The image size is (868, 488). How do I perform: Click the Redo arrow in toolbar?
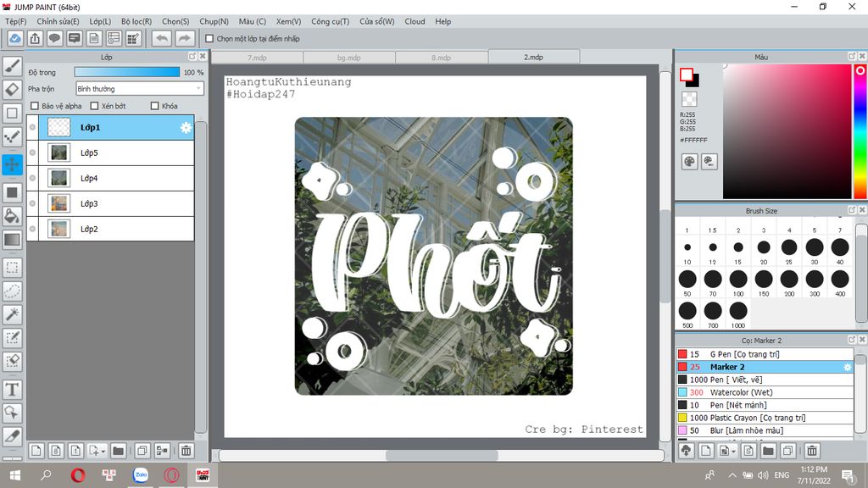tap(184, 38)
